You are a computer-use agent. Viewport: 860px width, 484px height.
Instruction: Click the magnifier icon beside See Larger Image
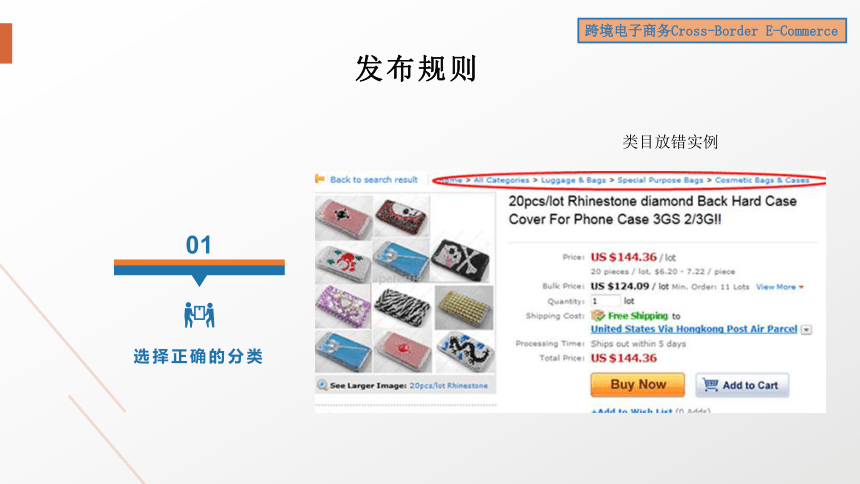[322, 385]
